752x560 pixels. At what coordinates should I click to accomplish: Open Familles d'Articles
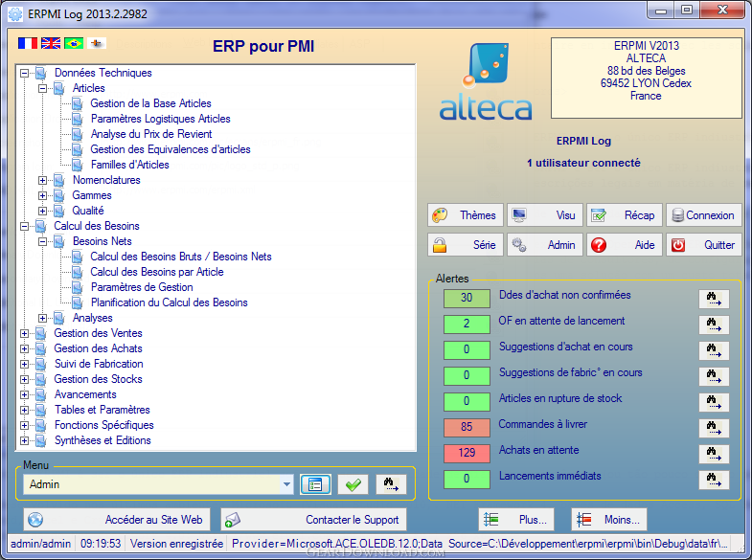coord(129,165)
